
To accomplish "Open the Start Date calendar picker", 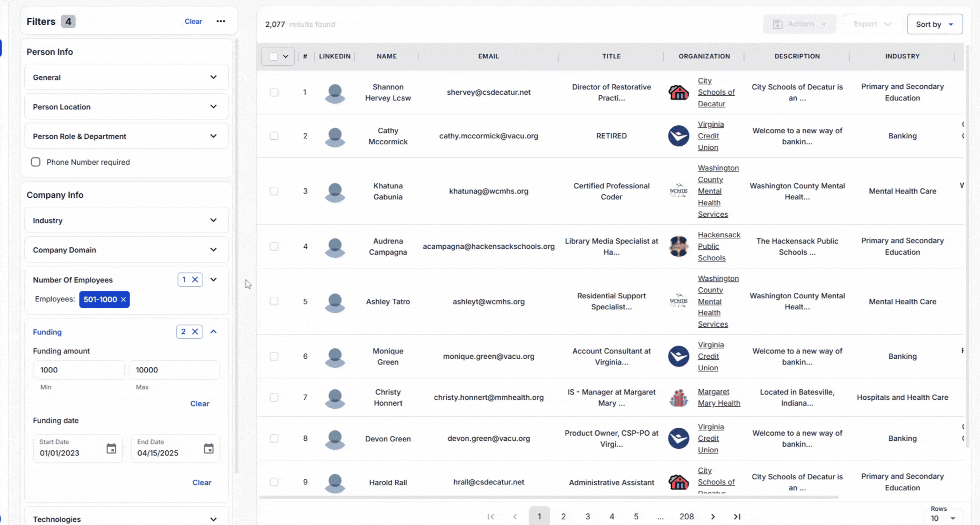I will coord(111,449).
